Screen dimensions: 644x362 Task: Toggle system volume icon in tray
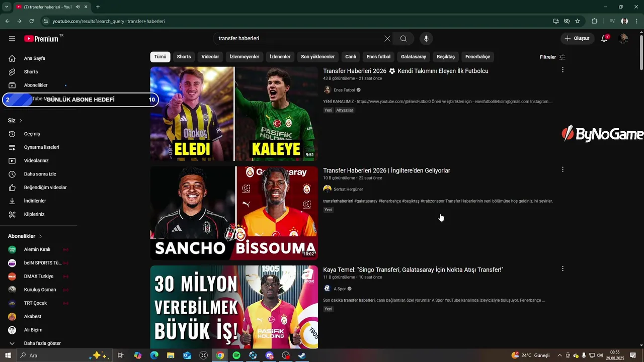pos(600,355)
